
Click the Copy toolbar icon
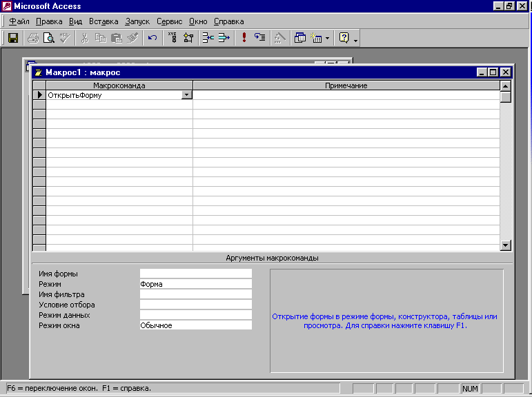coord(101,38)
